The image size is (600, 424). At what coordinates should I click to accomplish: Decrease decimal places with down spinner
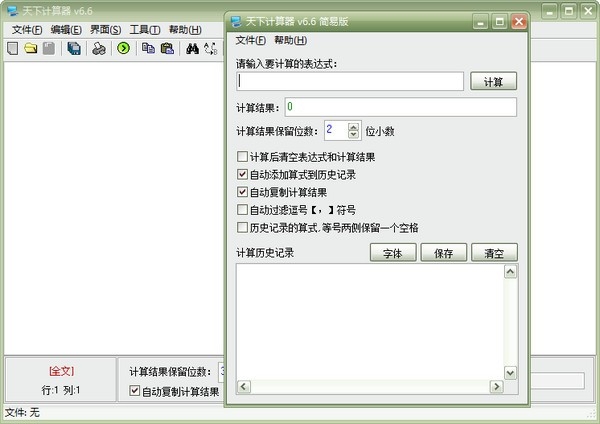354,134
